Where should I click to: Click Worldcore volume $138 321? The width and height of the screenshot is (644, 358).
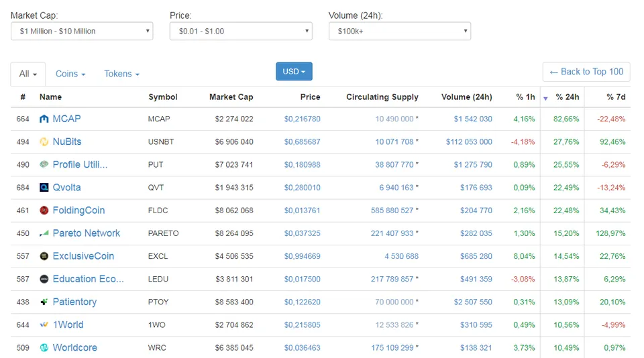click(x=476, y=348)
